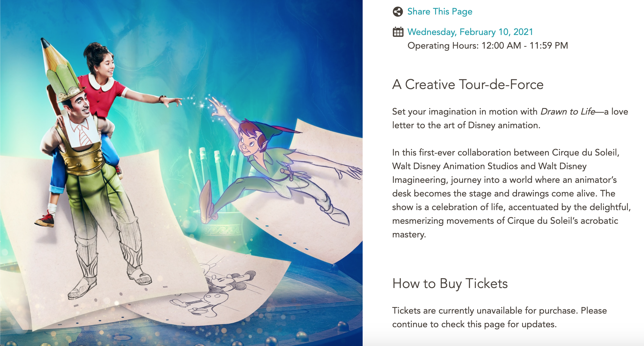
Task: Click the share icon beside Share This Page
Action: point(398,12)
